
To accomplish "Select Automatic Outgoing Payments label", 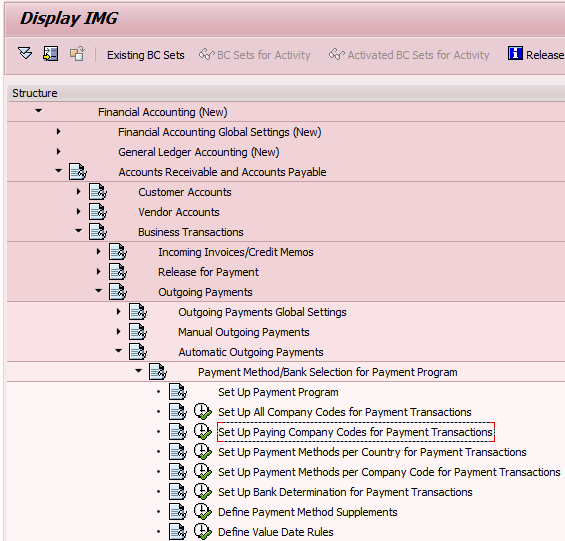I will 251,352.
